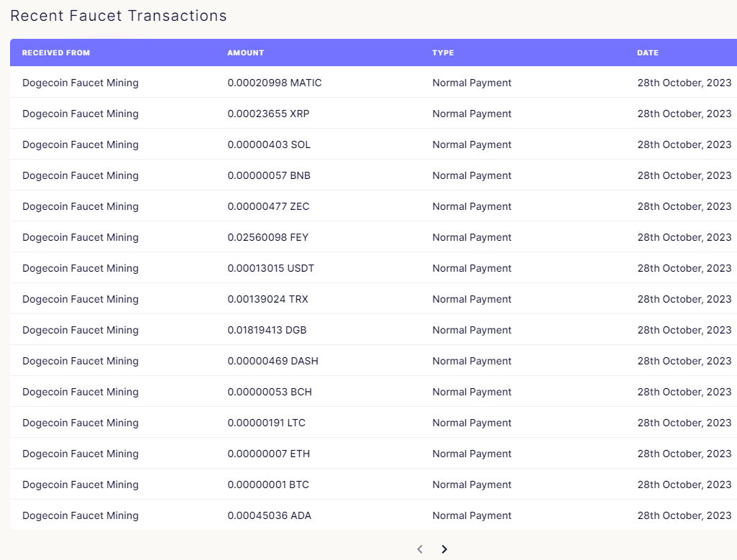Screen dimensions: 737x560
Task: Click Dogecoin Faucet Mining in DASH row
Action: [x=81, y=362]
